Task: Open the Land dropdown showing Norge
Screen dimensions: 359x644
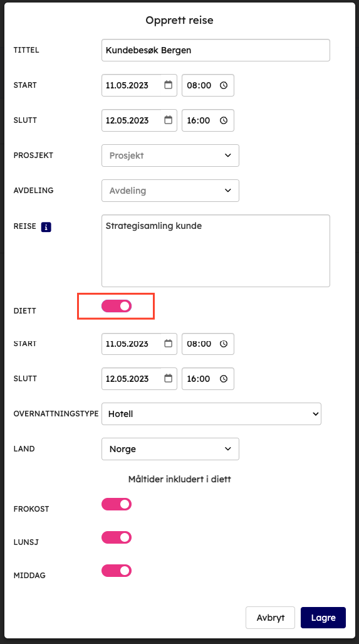Action: (x=170, y=449)
